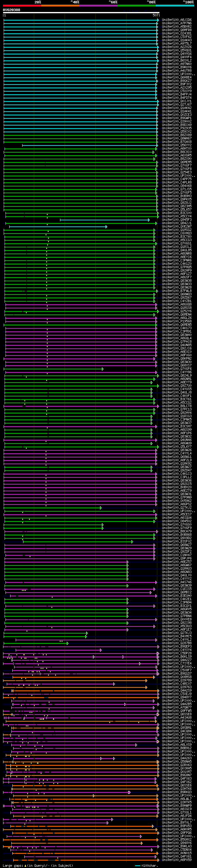Click the orange ~40% identity color bar

tap(60, 6)
